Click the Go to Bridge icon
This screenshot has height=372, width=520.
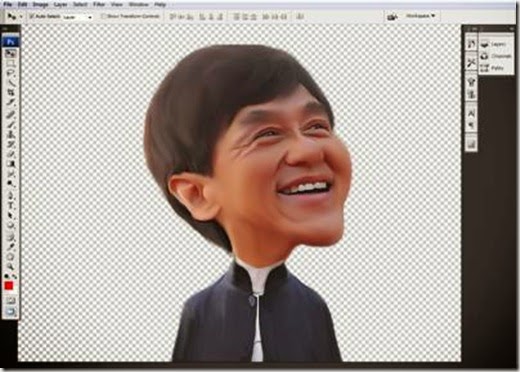pos(393,16)
